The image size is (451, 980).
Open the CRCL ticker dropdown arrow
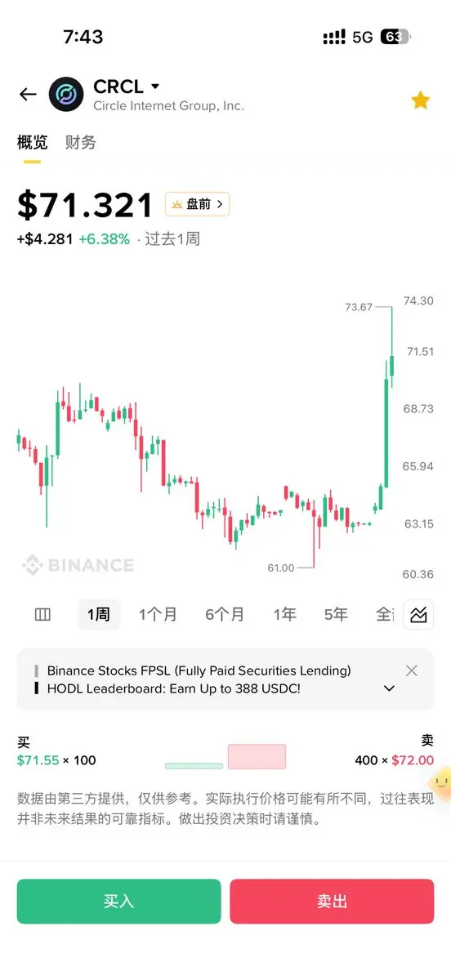155,86
